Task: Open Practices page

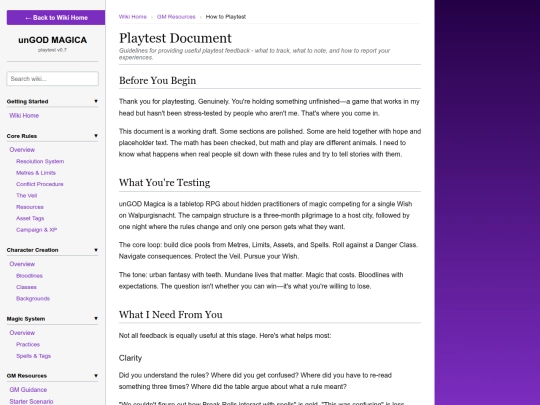Action: [x=28, y=344]
